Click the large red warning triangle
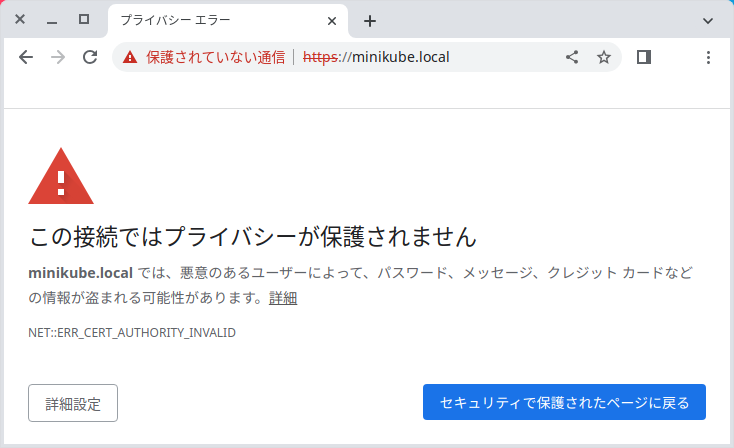Viewport: 734px width, 448px height. (61, 176)
